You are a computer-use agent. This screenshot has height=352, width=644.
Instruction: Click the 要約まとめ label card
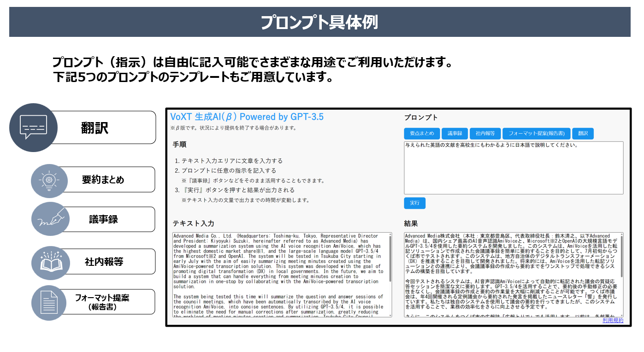[103, 180]
